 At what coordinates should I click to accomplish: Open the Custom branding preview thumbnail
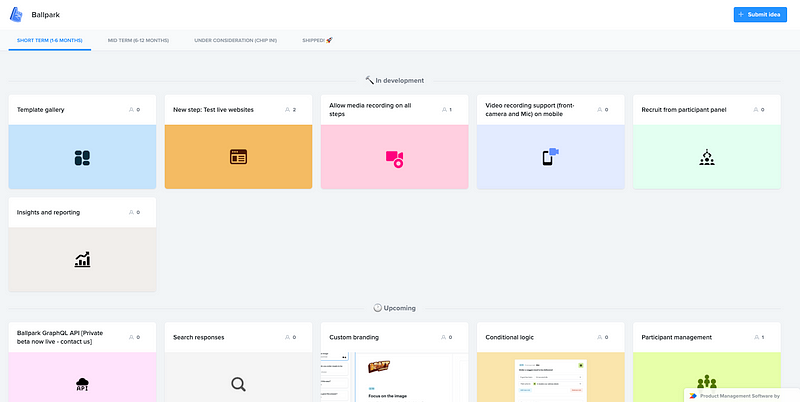[x=394, y=377]
